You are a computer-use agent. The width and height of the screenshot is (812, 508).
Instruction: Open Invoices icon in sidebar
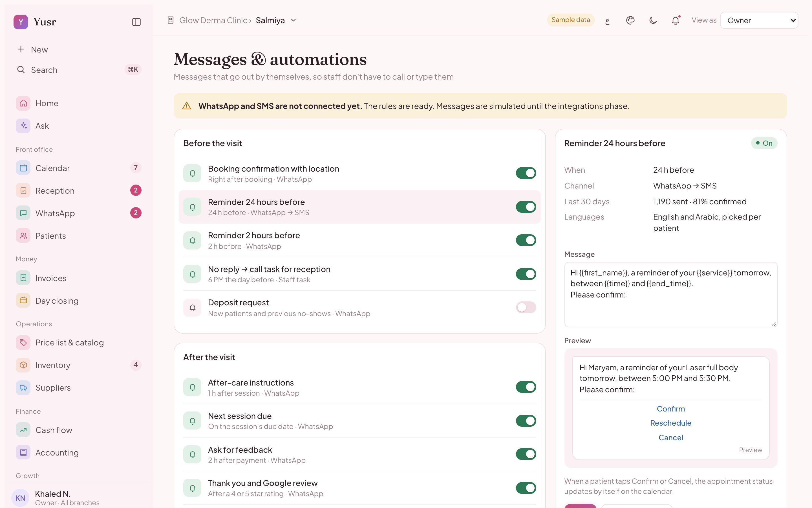pyautogui.click(x=23, y=278)
